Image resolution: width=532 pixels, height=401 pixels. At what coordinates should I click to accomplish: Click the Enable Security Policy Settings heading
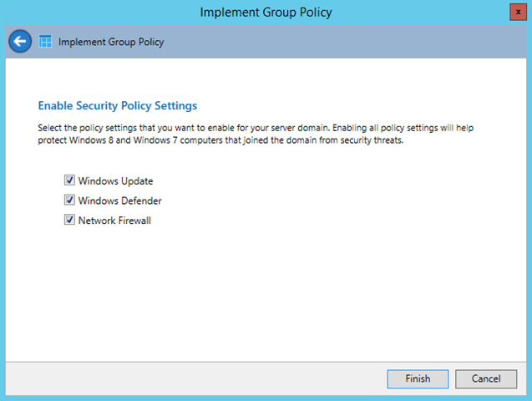[x=118, y=105]
